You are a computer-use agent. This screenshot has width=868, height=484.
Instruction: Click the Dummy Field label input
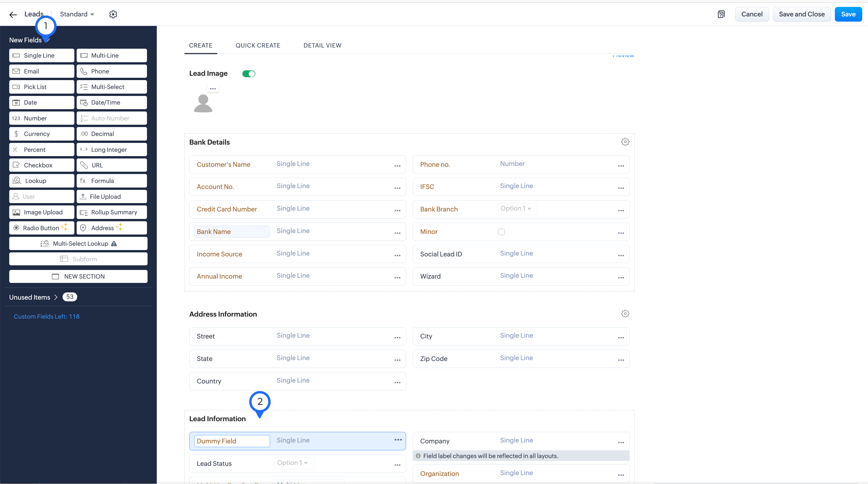point(232,441)
